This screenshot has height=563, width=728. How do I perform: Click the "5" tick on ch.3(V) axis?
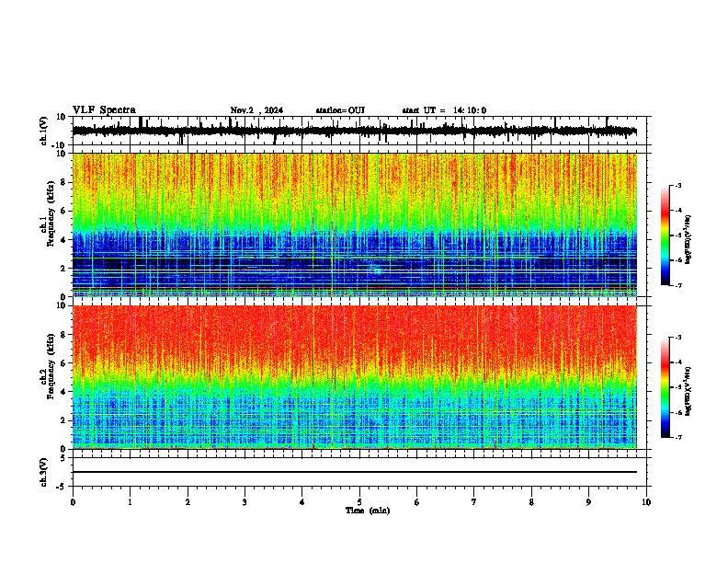pyautogui.click(x=64, y=457)
